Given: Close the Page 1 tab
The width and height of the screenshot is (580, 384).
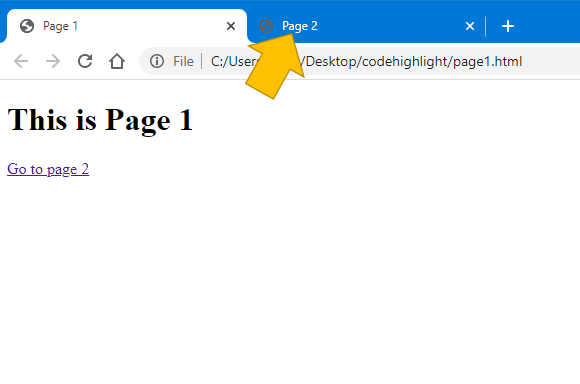Looking at the screenshot, I should click(231, 26).
